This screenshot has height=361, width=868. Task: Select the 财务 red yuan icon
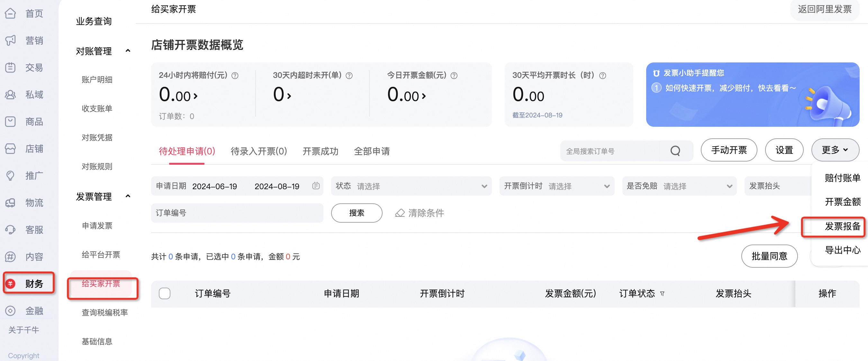[x=10, y=283]
